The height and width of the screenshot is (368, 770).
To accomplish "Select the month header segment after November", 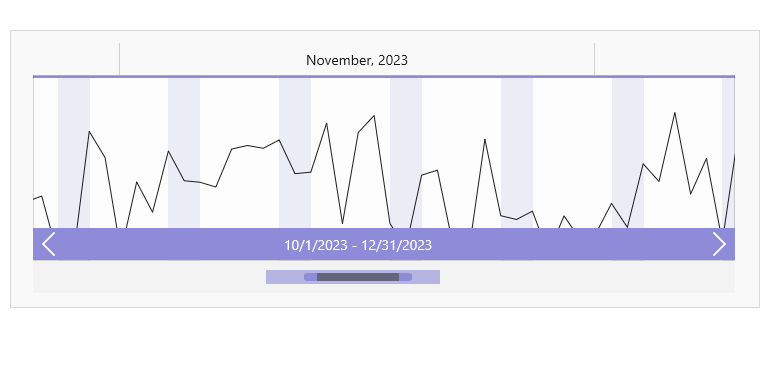I will coord(664,60).
